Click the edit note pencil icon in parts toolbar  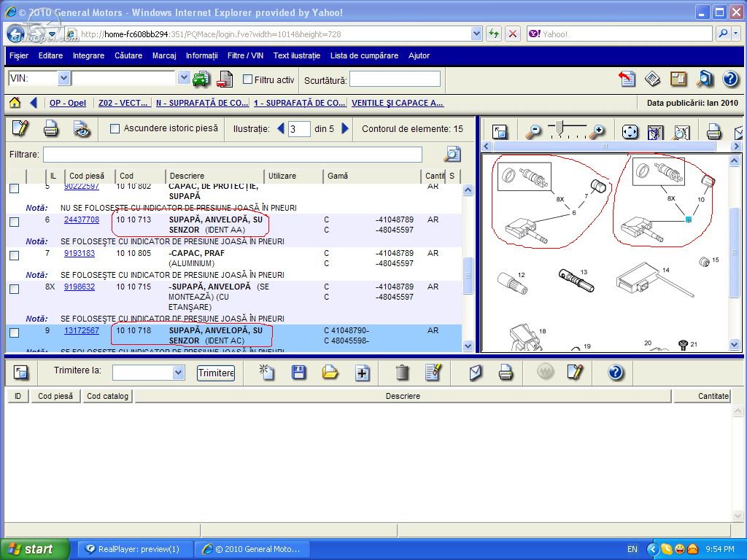pos(20,128)
